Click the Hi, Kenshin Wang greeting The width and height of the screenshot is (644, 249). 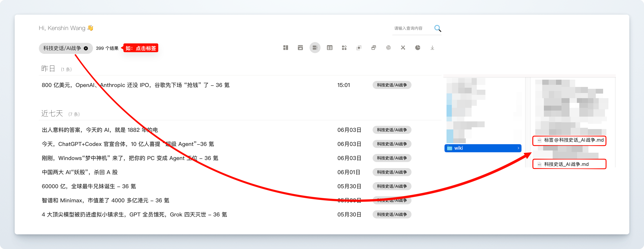pyautogui.click(x=66, y=28)
